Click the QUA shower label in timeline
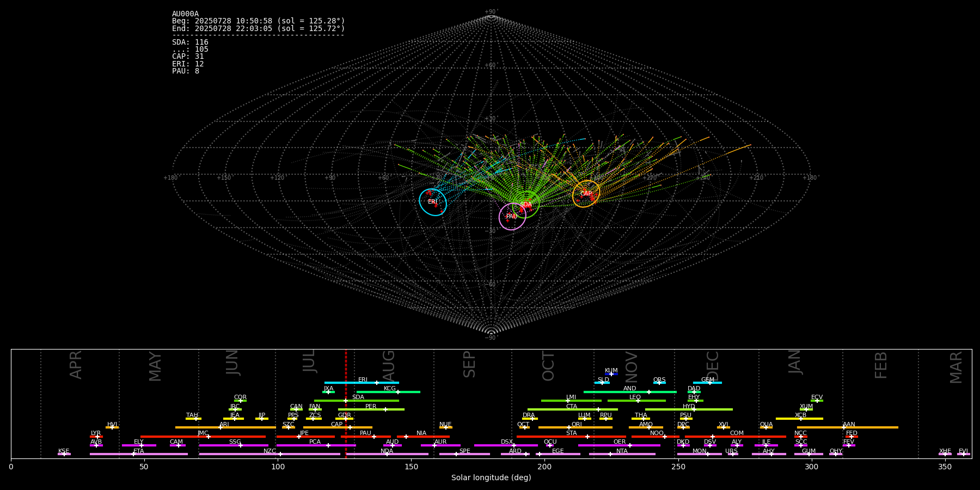This screenshot has height=490, width=980. point(766,425)
